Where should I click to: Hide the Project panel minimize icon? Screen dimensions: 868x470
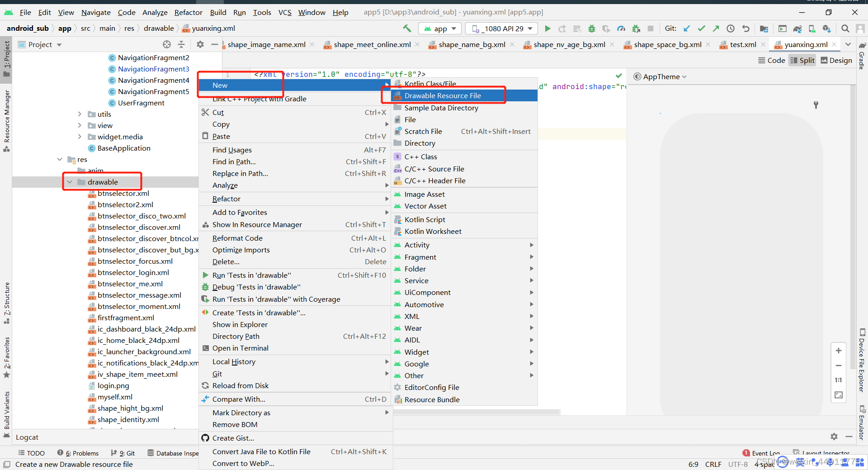pyautogui.click(x=215, y=44)
